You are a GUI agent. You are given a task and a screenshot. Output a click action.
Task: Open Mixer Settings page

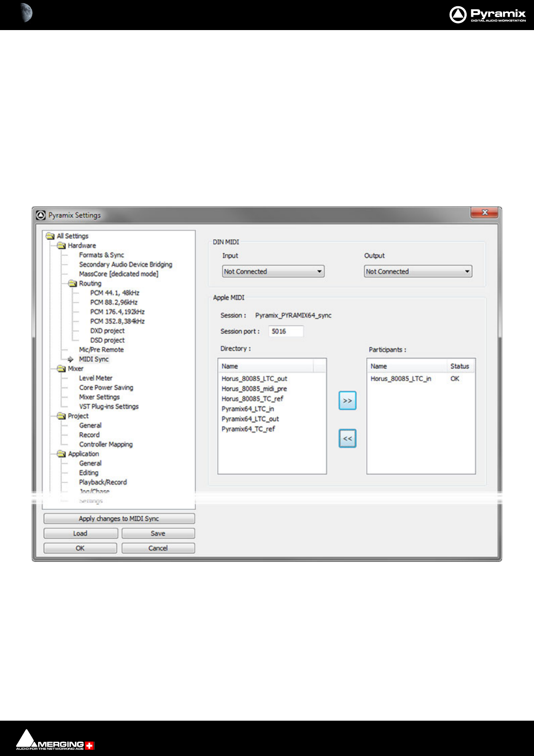100,397
